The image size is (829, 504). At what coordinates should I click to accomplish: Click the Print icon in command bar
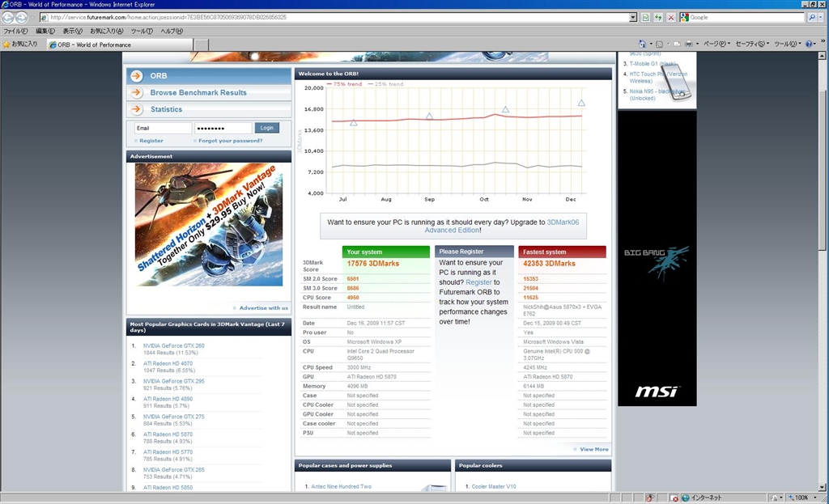[688, 44]
